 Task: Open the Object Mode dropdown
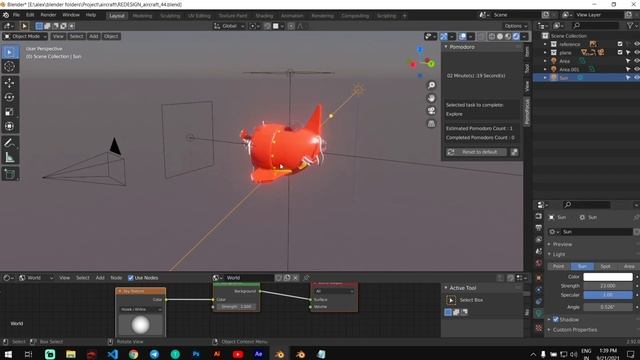click(x=25, y=36)
